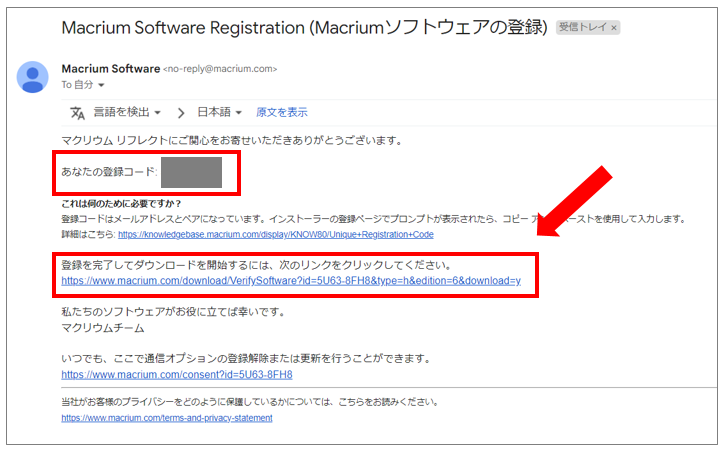Screen dimensions: 726x451
Task: Click the text あなたの登録コード
Action: coord(109,172)
